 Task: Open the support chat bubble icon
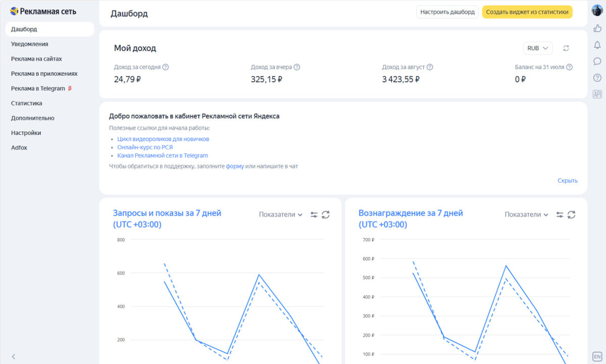[597, 61]
